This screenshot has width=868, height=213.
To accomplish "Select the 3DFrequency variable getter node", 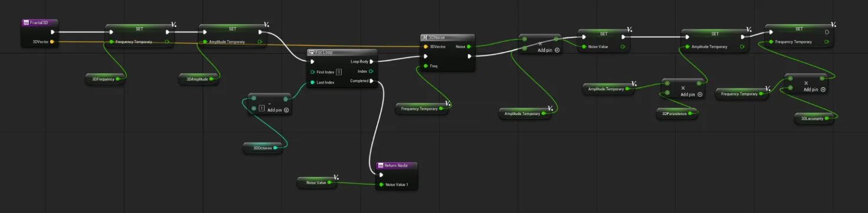I will 105,78.
